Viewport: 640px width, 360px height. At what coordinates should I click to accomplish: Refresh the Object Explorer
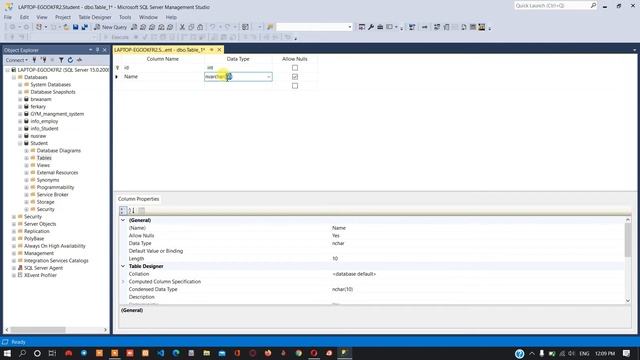click(70, 60)
